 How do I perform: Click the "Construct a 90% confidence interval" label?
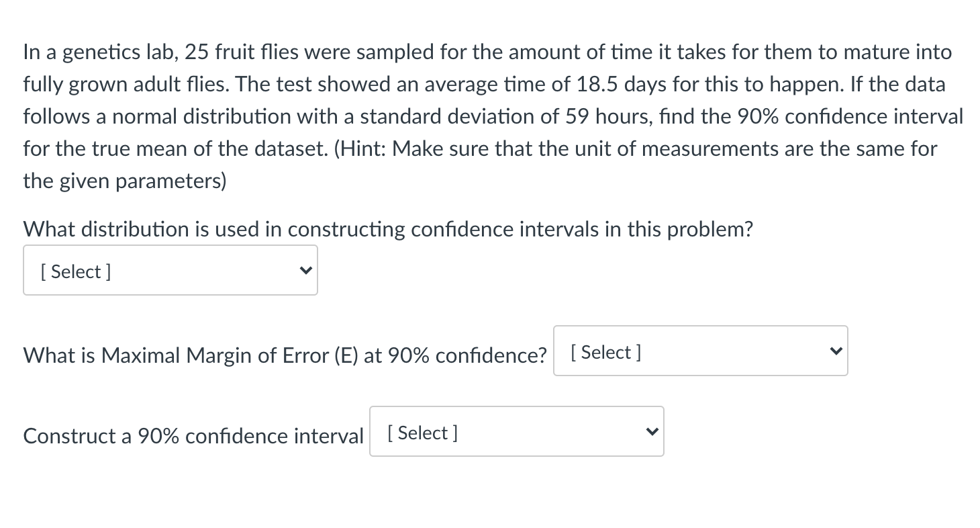point(193,436)
